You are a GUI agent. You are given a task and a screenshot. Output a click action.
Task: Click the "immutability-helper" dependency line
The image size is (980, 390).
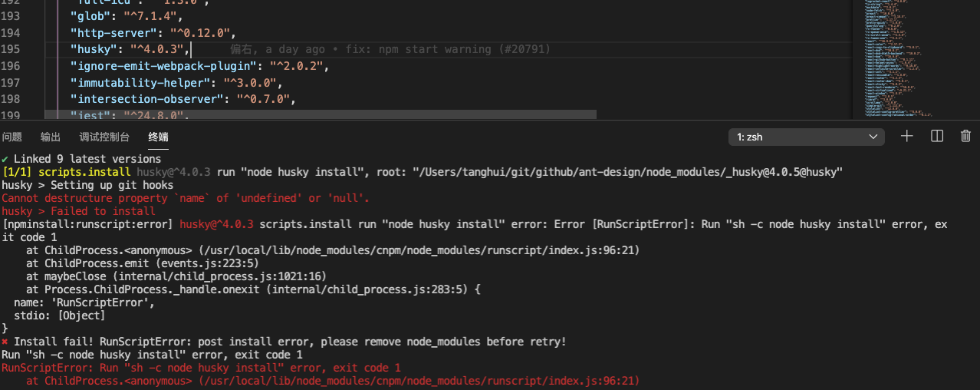click(x=176, y=83)
